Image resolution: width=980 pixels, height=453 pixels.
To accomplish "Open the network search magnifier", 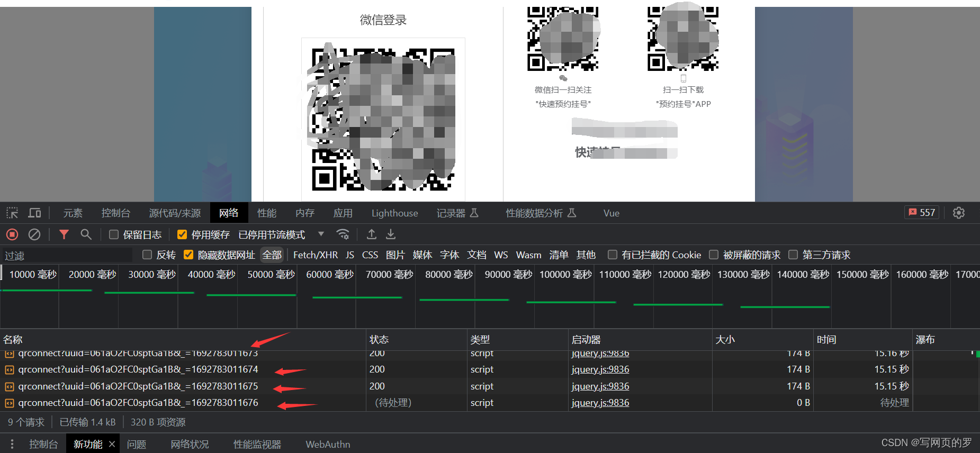I will tap(86, 234).
